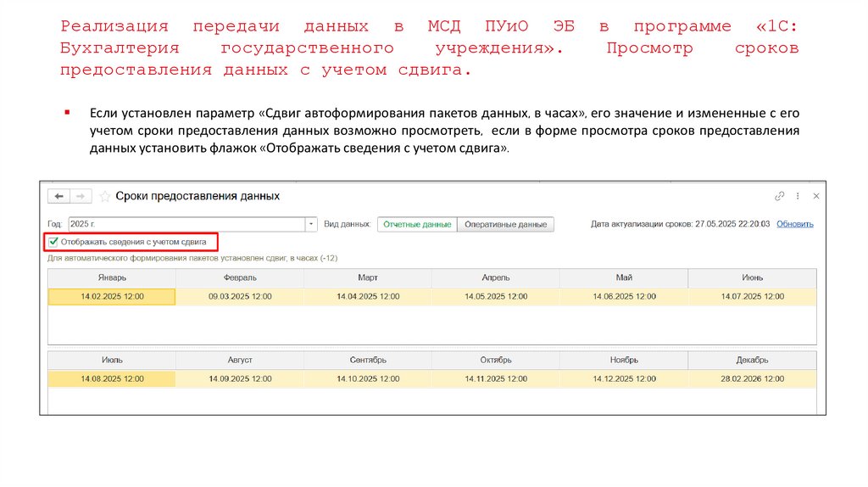Select the Октябрь column header
The image size is (868, 487).
click(x=495, y=360)
